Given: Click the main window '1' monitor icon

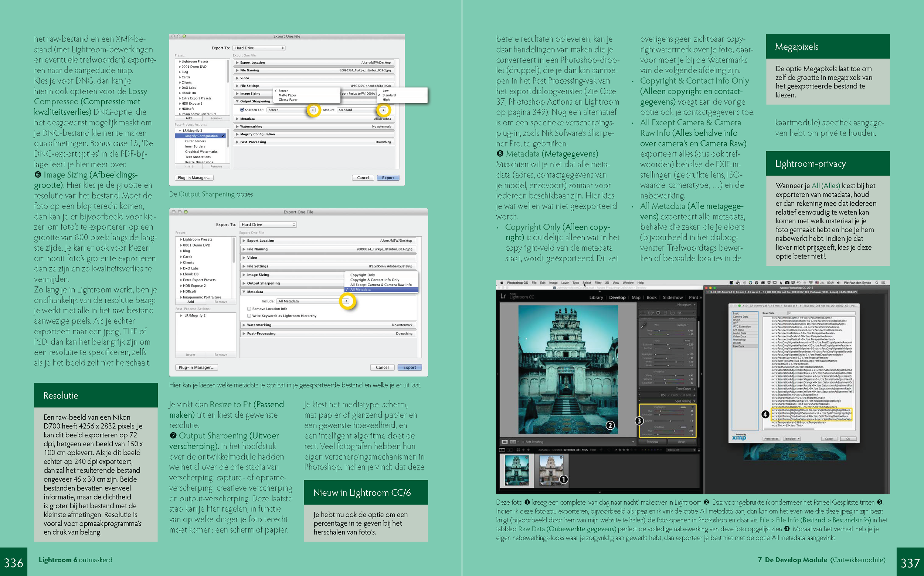Looking at the screenshot, I should pyautogui.click(x=502, y=450).
